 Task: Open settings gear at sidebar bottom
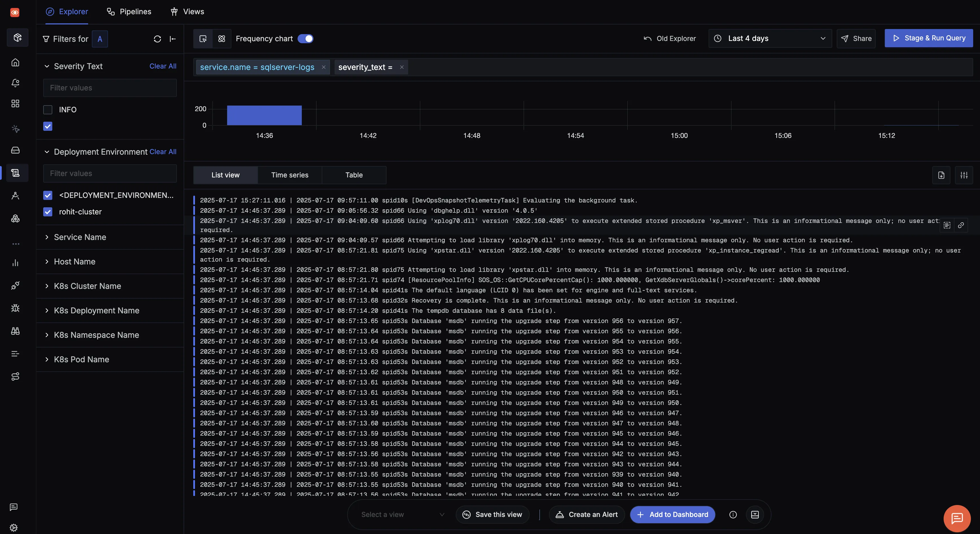pyautogui.click(x=14, y=527)
